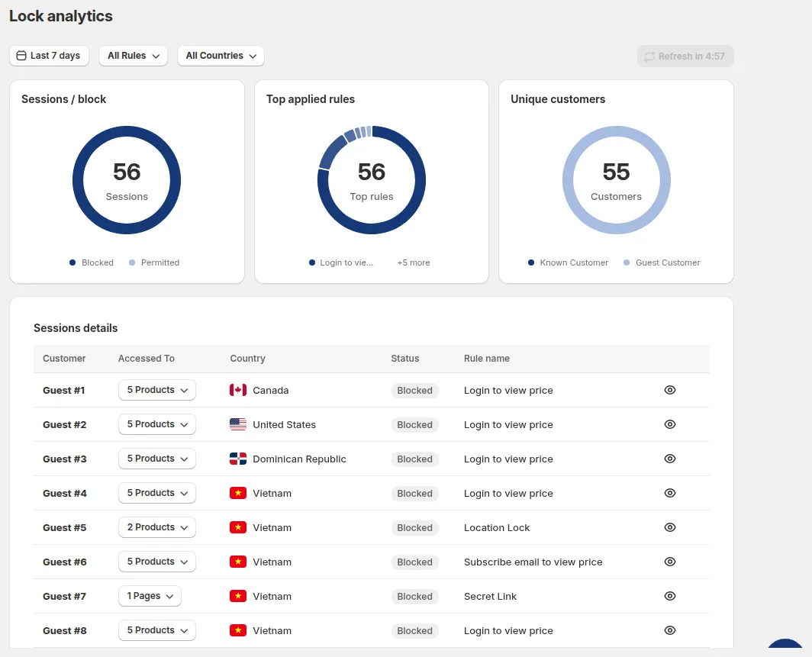Image resolution: width=812 pixels, height=657 pixels.
Task: Open the Last 7 days date filter
Action: click(x=49, y=56)
